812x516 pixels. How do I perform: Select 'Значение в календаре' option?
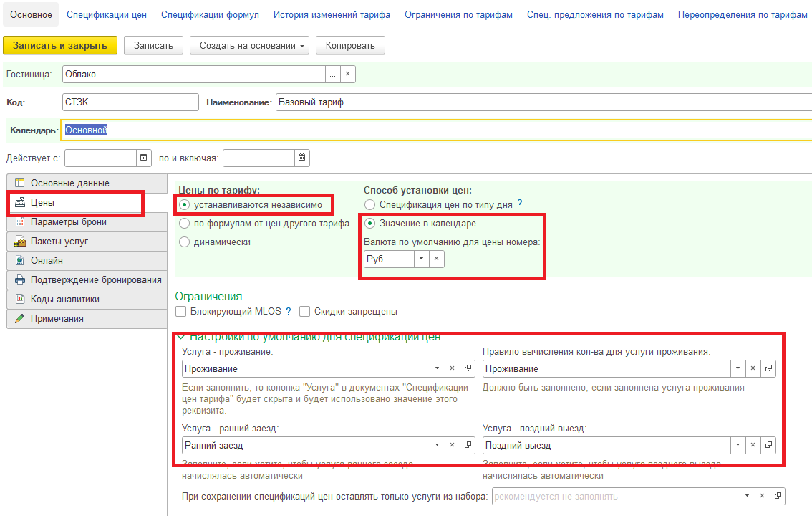coord(369,224)
